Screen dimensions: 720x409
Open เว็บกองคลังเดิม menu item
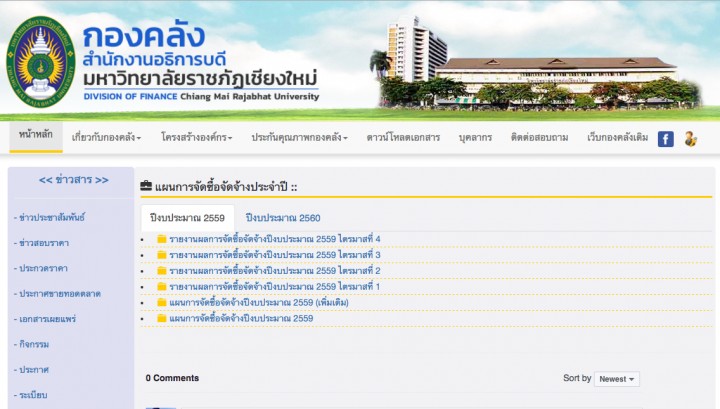pos(618,137)
